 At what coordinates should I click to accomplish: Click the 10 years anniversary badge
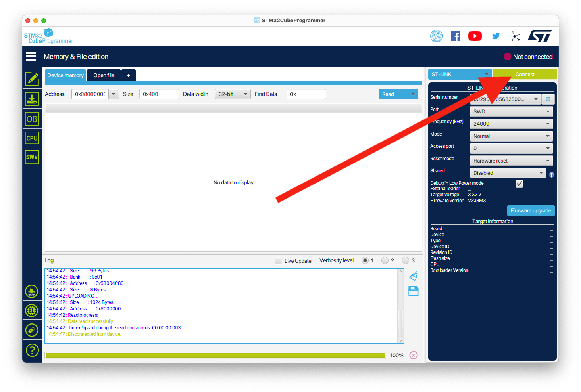437,36
